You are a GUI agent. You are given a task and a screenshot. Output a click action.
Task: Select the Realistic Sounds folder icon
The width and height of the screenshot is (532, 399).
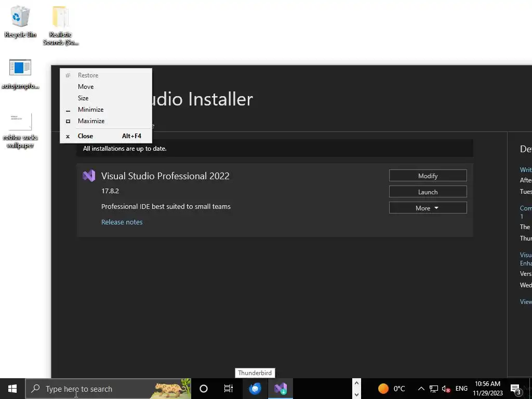61,25
